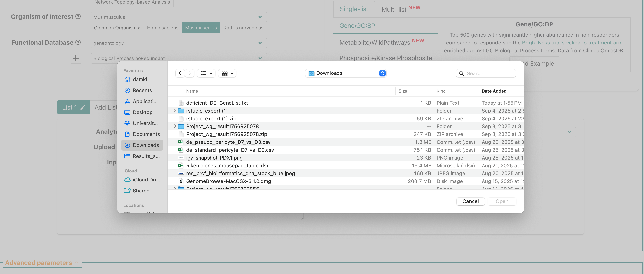Open the Applications sidebar item

click(145, 101)
